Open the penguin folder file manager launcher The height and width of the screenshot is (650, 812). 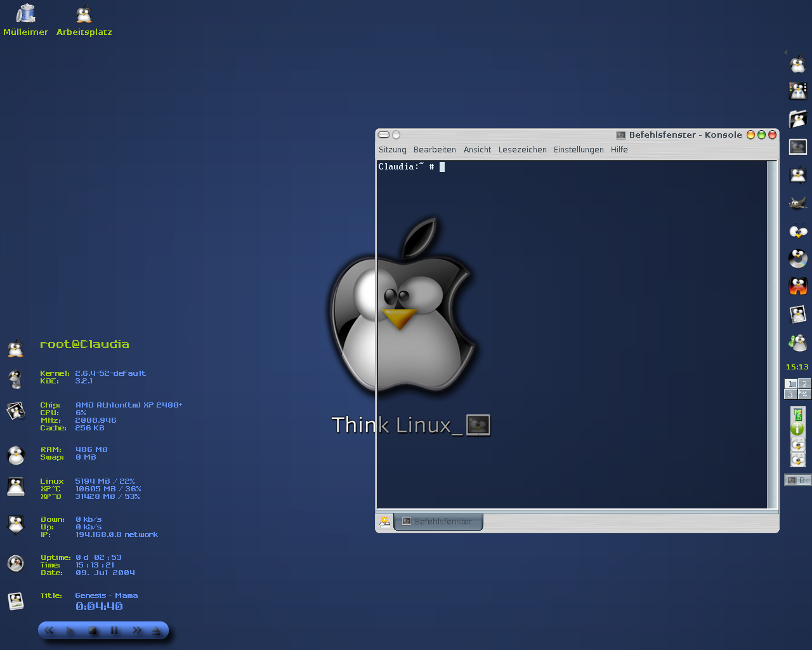point(797,119)
